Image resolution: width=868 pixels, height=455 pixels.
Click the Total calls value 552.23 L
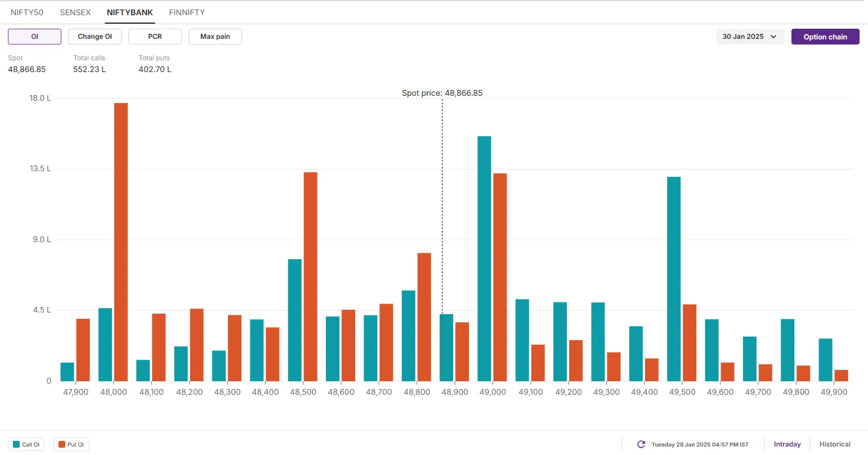pos(90,69)
